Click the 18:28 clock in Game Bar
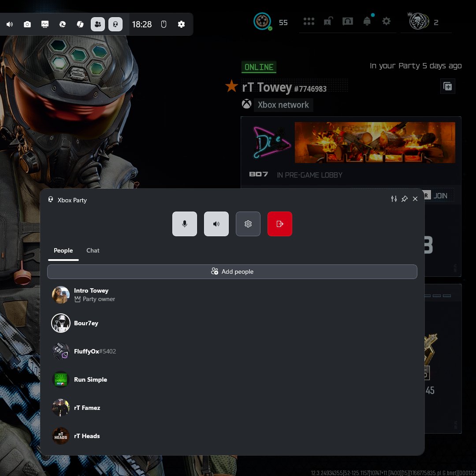 point(142,24)
